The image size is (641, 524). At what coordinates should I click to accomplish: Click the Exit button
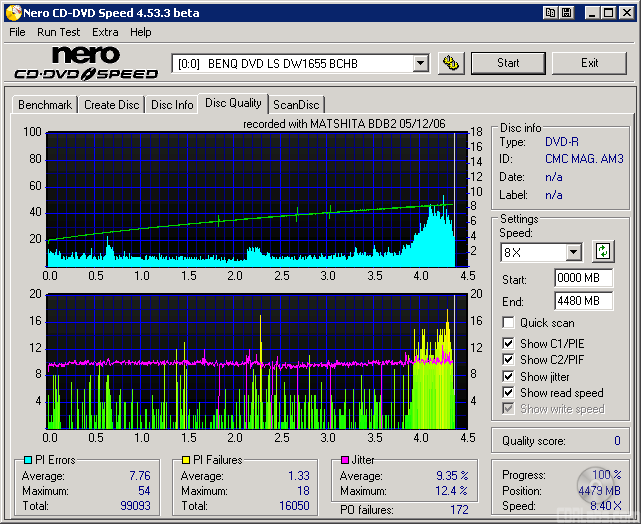[x=589, y=63]
